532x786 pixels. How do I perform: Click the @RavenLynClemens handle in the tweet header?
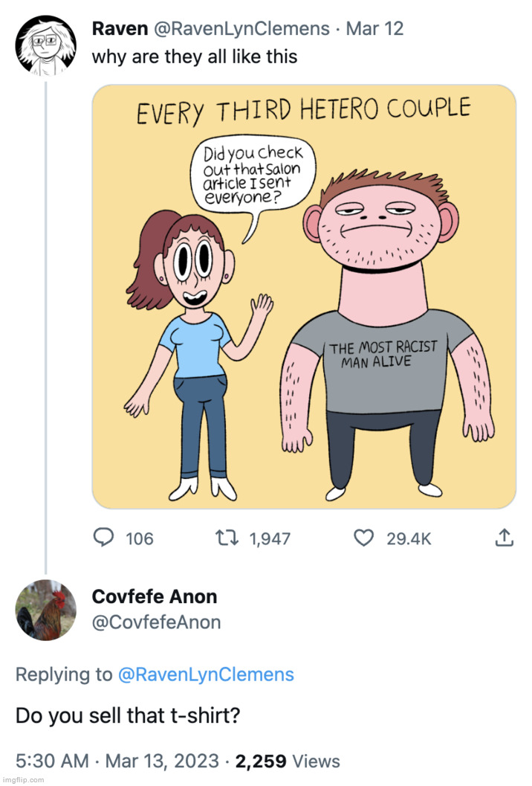point(241,29)
